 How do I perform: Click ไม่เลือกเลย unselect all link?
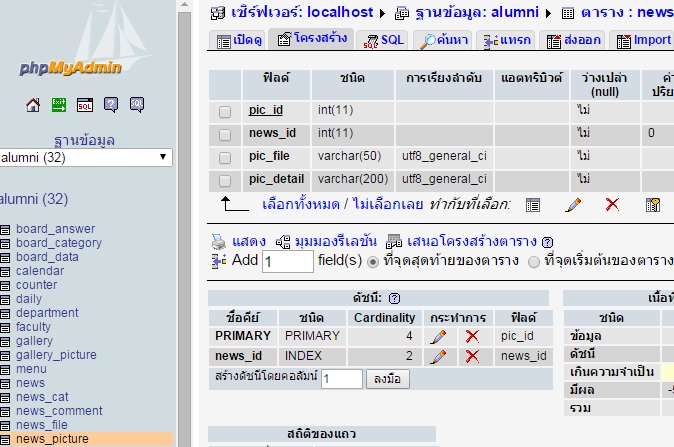coord(388,204)
